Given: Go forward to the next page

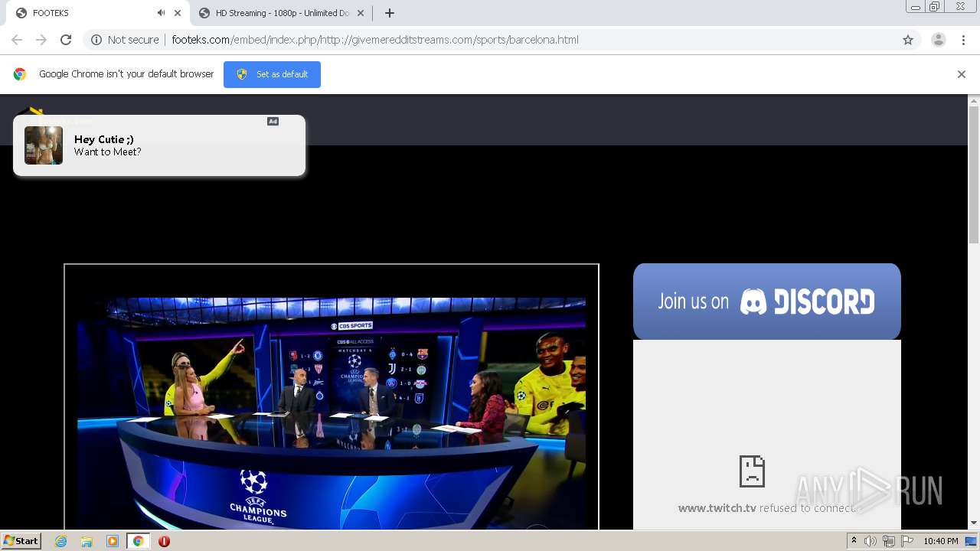Looking at the screenshot, I should click(x=41, y=40).
